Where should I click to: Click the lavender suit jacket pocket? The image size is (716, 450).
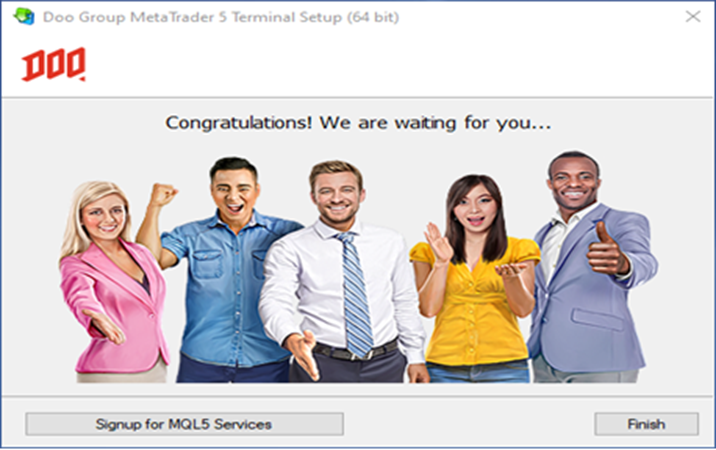pyautogui.click(x=597, y=319)
